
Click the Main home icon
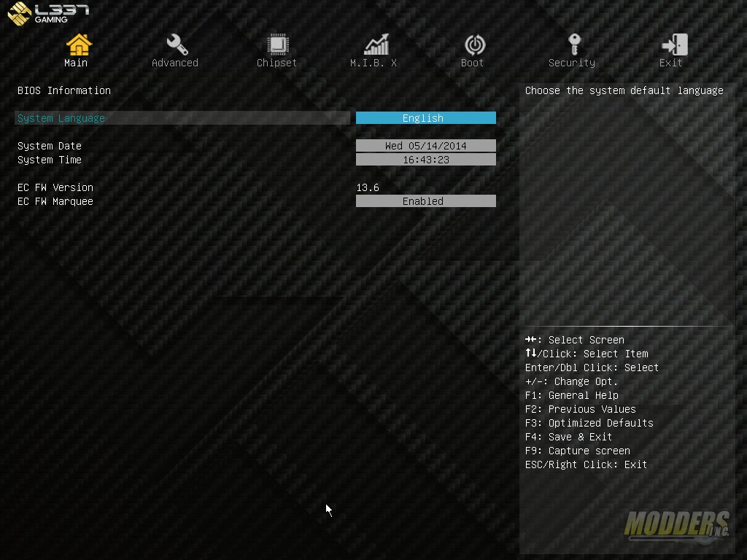[79, 44]
